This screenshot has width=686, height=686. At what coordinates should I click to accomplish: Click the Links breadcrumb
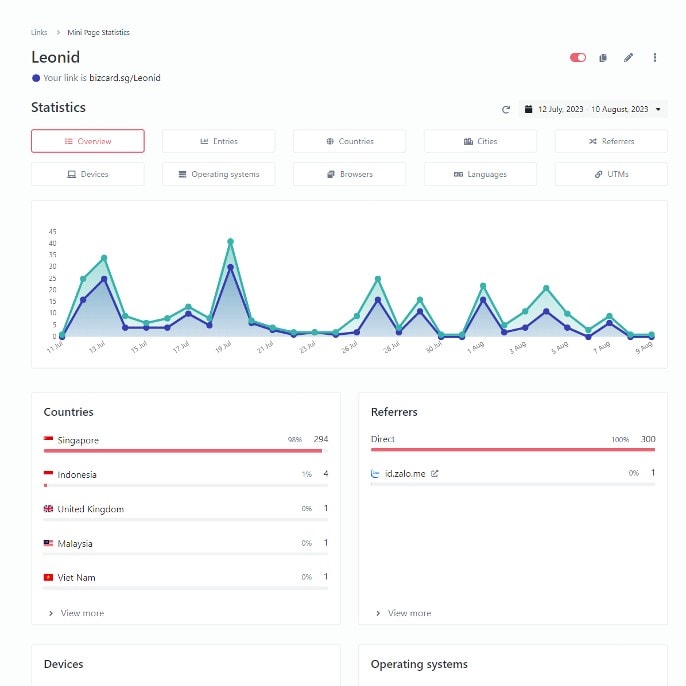click(x=39, y=32)
